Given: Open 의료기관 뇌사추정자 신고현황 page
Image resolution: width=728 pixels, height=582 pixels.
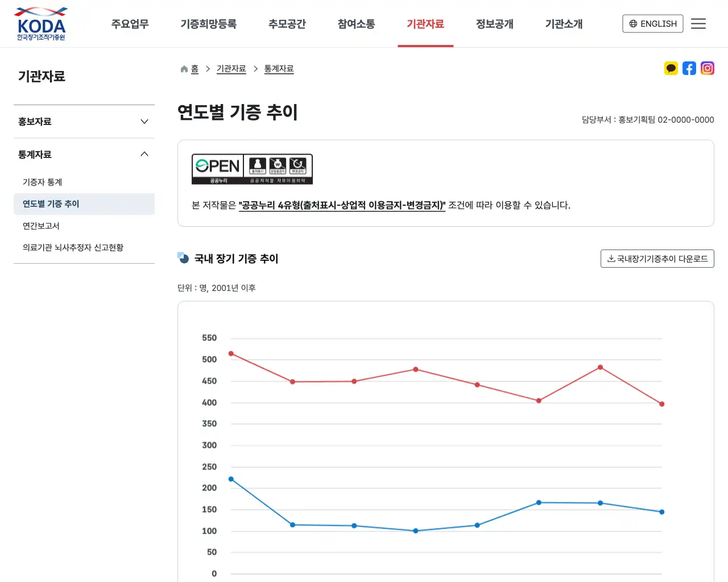Looking at the screenshot, I should [73, 247].
